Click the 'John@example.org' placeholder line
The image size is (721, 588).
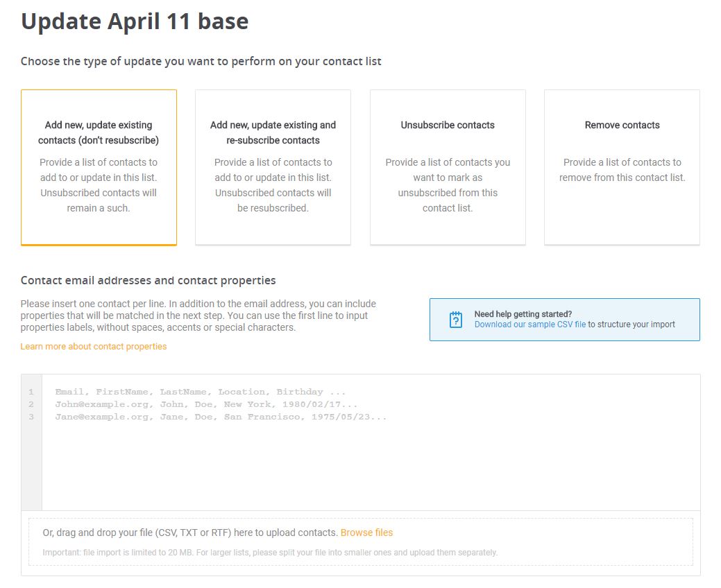[206, 404]
